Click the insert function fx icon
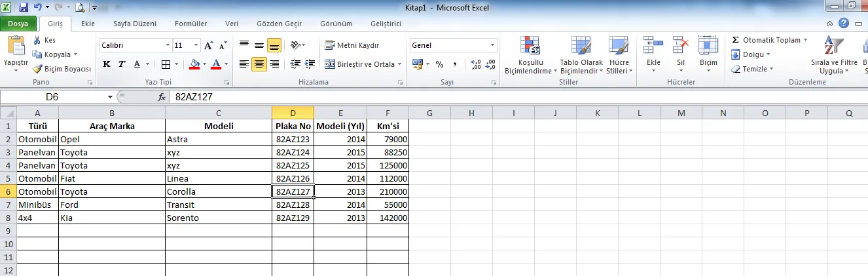 [x=162, y=96]
